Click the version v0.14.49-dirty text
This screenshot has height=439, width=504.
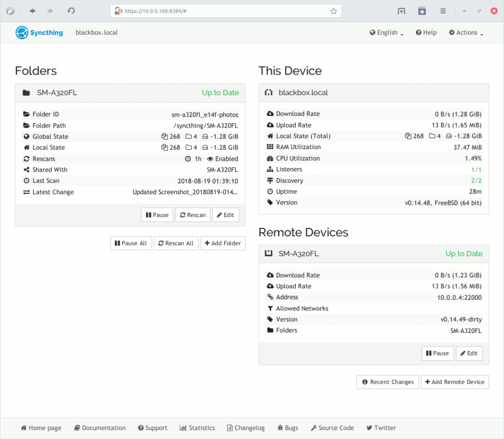click(x=461, y=319)
